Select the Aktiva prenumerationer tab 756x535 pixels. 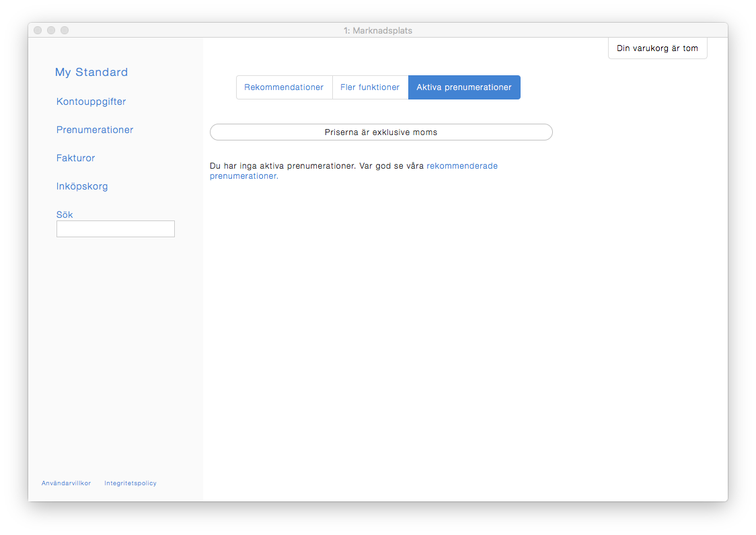point(464,87)
